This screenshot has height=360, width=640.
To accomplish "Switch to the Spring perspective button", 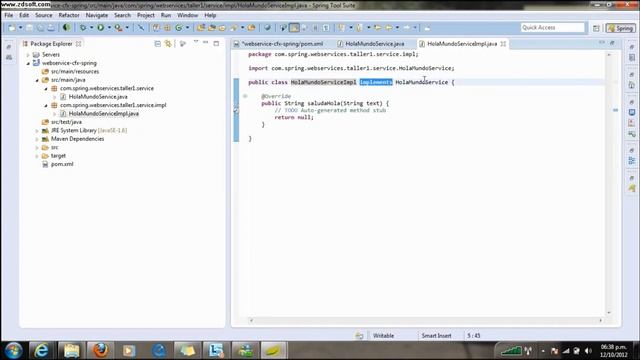I will (x=620, y=28).
